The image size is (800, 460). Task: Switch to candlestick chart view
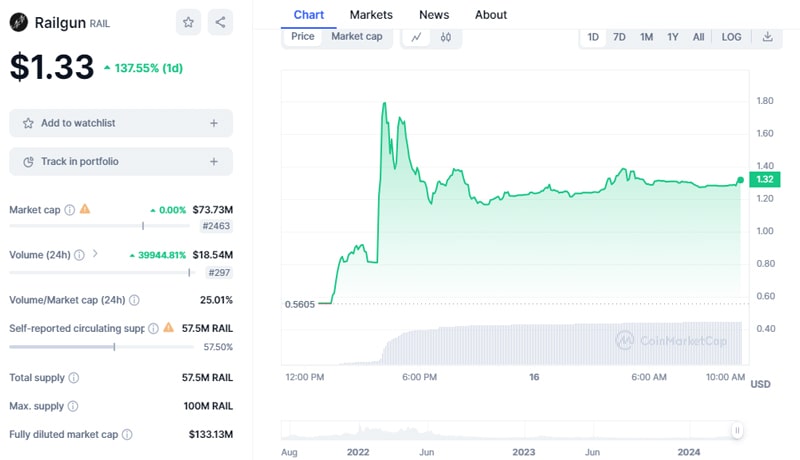pos(445,37)
